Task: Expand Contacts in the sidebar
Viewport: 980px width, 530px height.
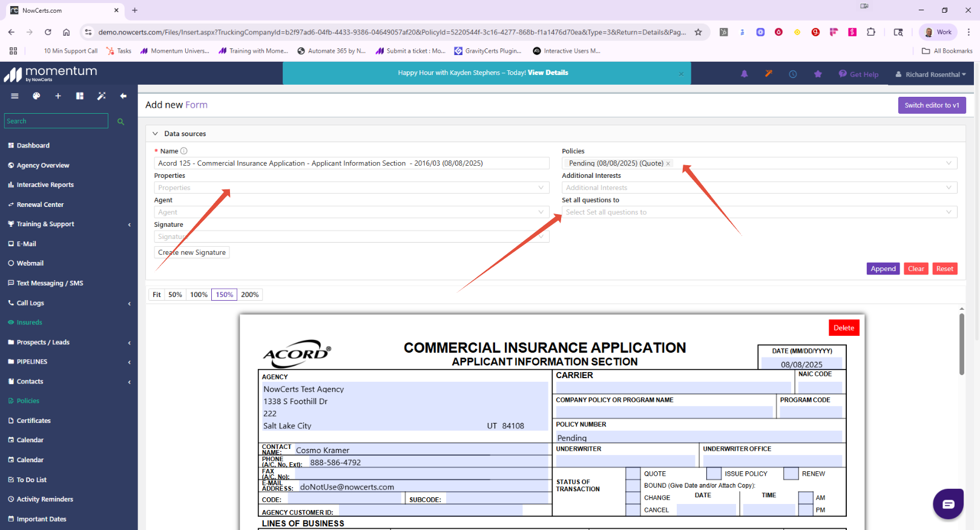Action: pos(130,382)
